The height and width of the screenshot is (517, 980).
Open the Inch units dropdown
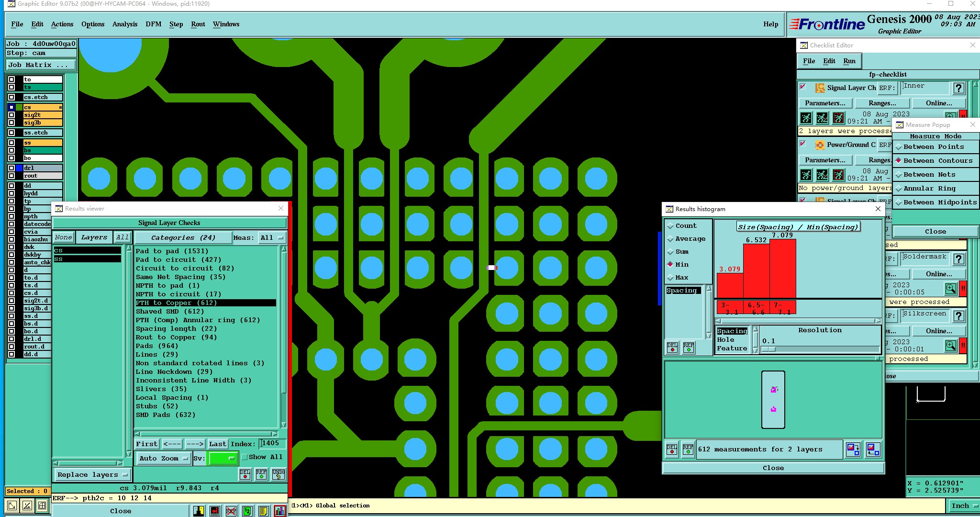click(x=963, y=506)
